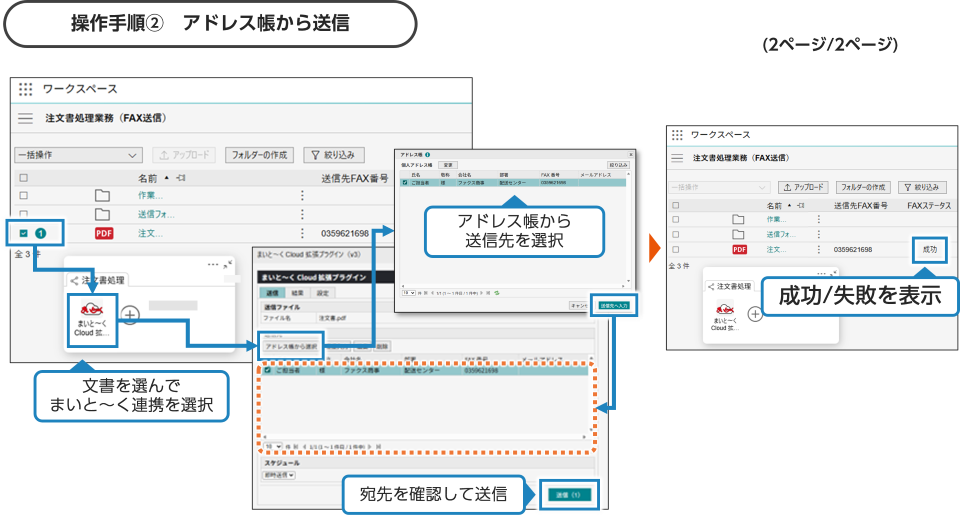
Task: Select 注文書処理 tab in right panel
Action: (730, 286)
